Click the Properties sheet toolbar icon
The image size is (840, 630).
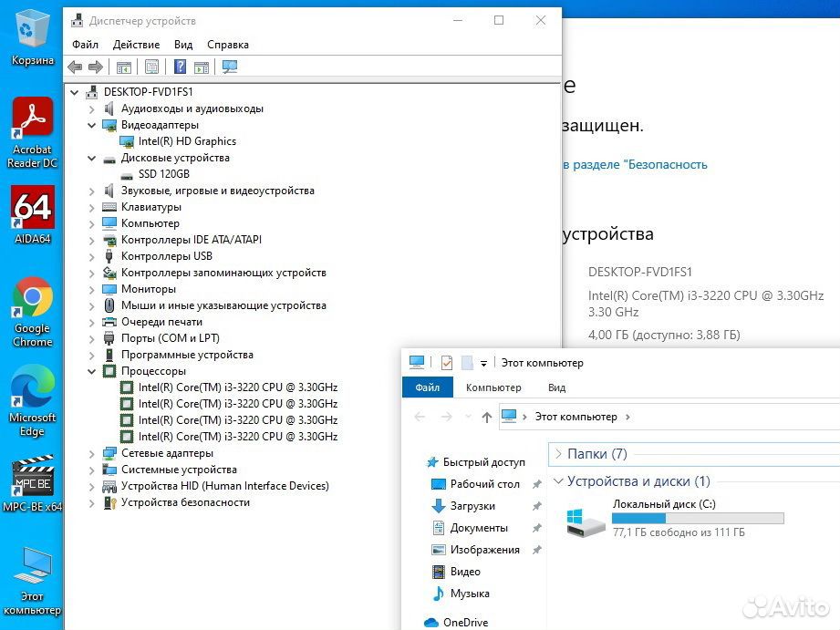(152, 67)
